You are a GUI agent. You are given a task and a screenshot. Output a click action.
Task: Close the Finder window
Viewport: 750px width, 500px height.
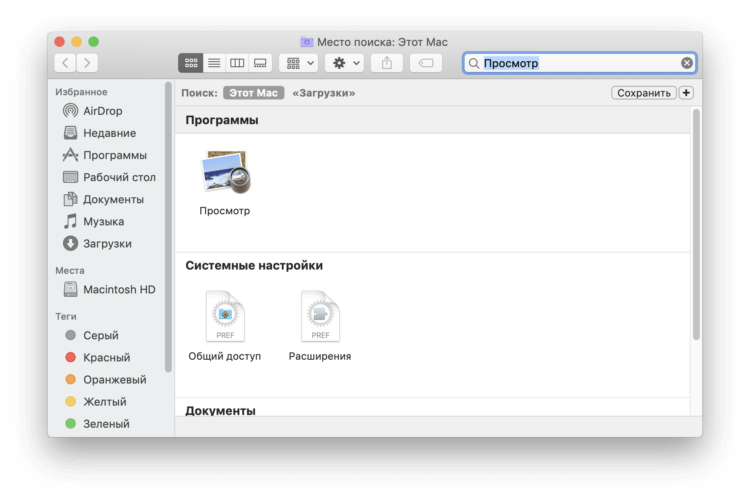pyautogui.click(x=59, y=42)
